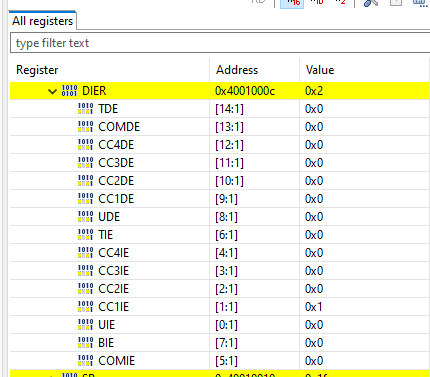
Task: Click the CC1IE bitfield icon
Action: [x=85, y=307]
